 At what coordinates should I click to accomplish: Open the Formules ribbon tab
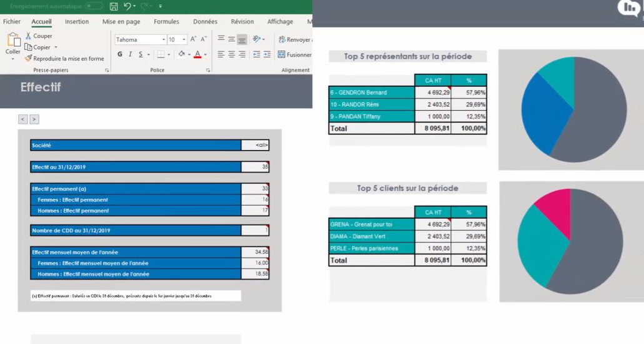tap(166, 21)
